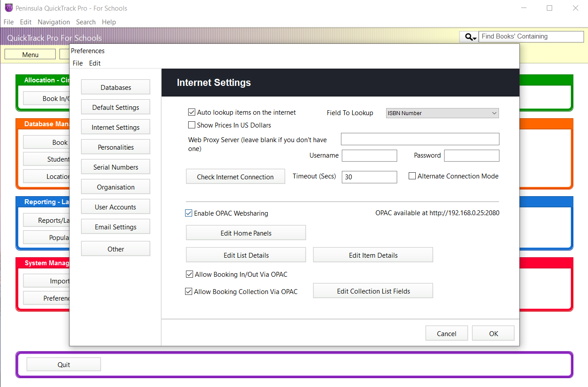Click Edit List Details button
Viewport: 588px width, 387px height.
coord(246,255)
